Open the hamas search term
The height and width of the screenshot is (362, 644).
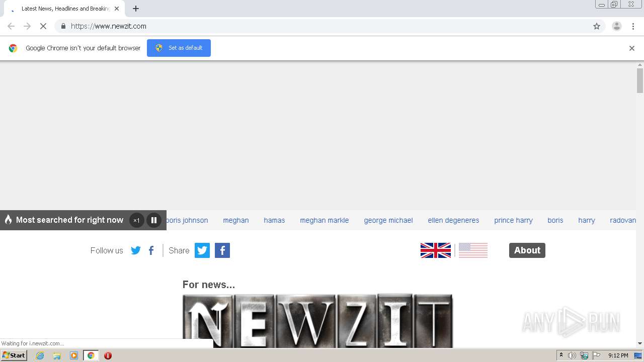click(274, 220)
